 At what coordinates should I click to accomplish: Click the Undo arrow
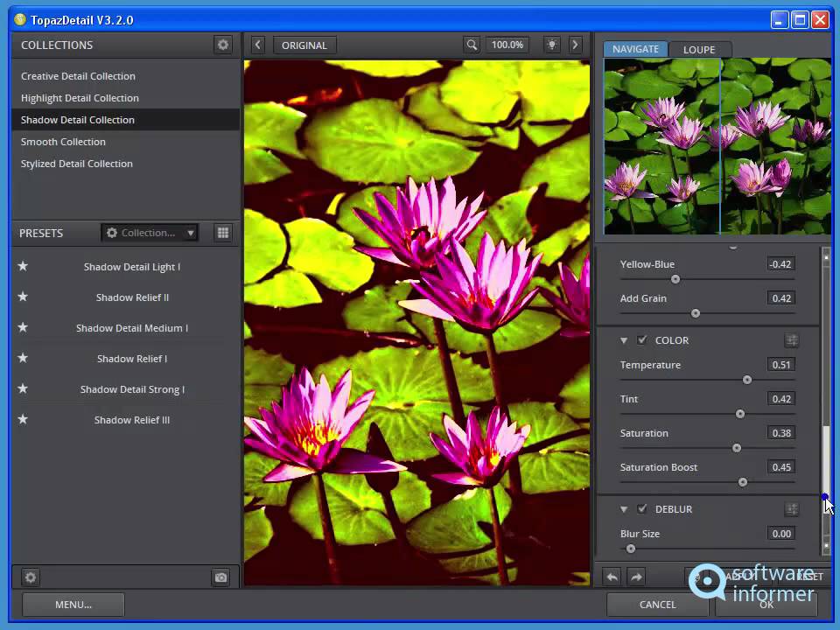(x=612, y=577)
